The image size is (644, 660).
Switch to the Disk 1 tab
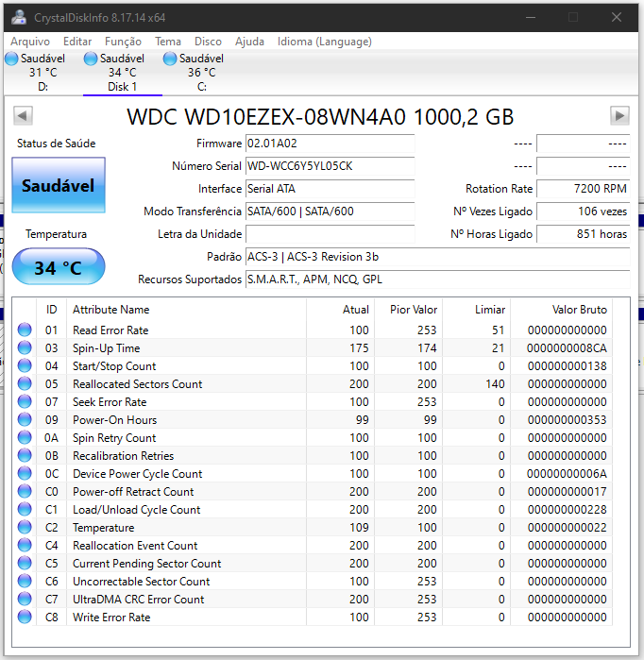pyautogui.click(x=122, y=73)
